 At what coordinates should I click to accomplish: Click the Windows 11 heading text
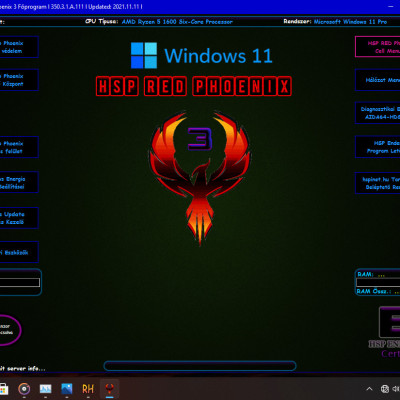218,56
